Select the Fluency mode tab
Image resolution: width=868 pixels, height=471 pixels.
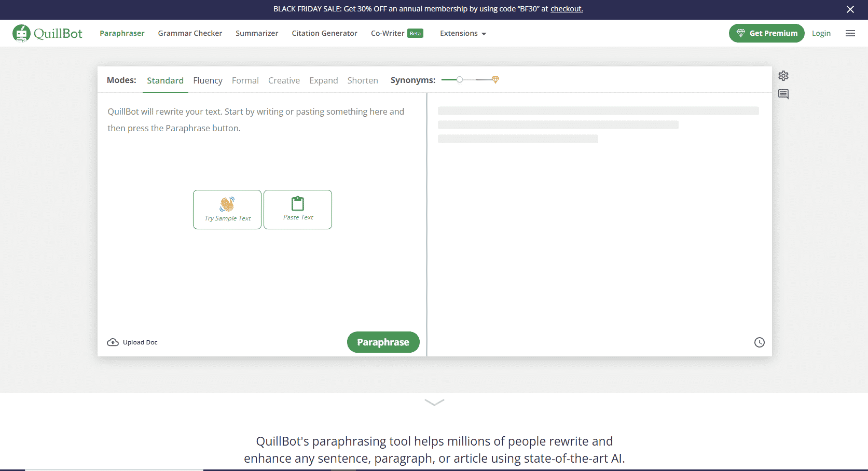(208, 80)
